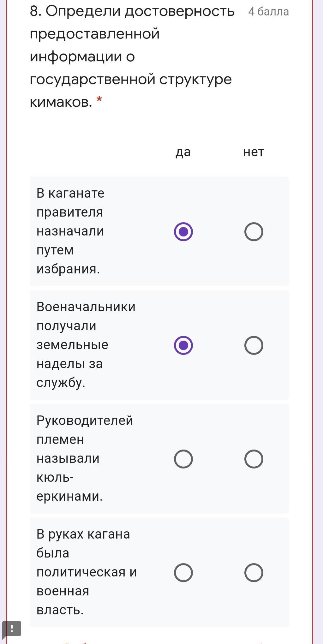323x644 pixels.
Task: Open the report problem exclamation icon
Action: click(12, 628)
